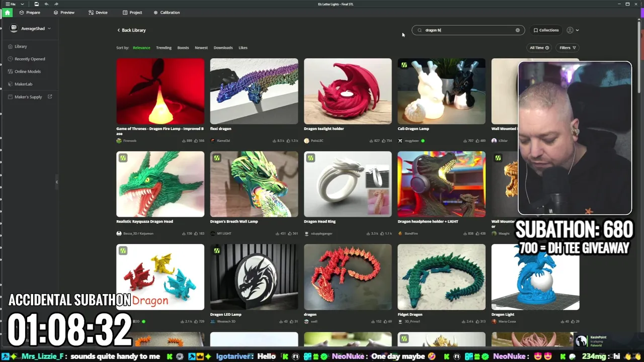Click the like icon on Fidget Dragon
This screenshot has width=644, height=362.
coord(478,321)
